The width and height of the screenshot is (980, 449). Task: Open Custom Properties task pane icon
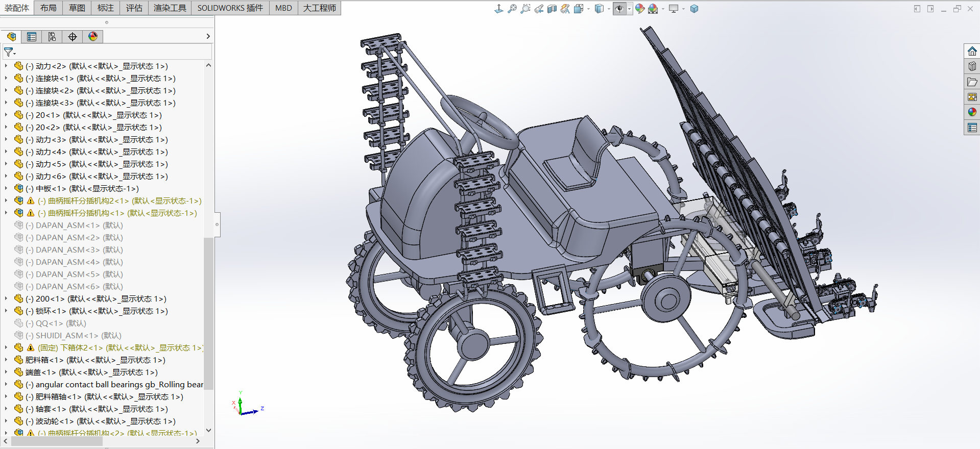tap(972, 128)
